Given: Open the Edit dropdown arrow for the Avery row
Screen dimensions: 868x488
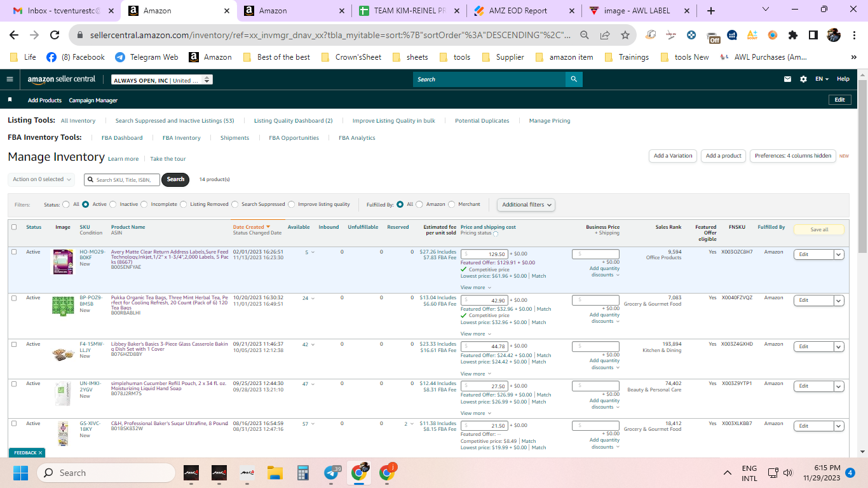Looking at the screenshot, I should click(839, 254).
